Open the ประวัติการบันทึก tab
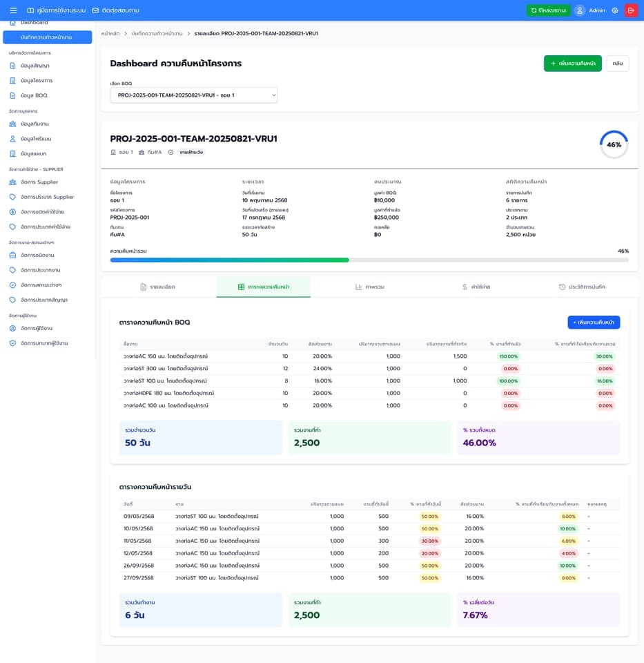This screenshot has height=663, width=644. click(x=582, y=287)
